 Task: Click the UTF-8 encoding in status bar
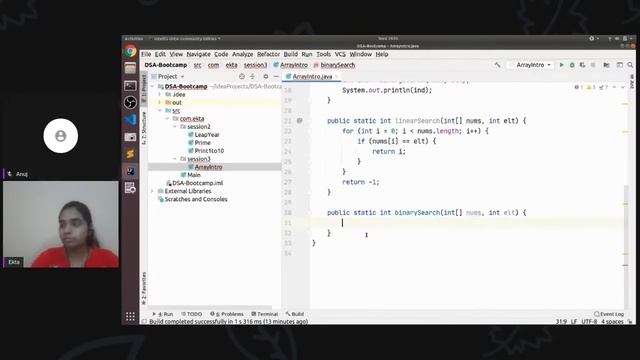589,322
